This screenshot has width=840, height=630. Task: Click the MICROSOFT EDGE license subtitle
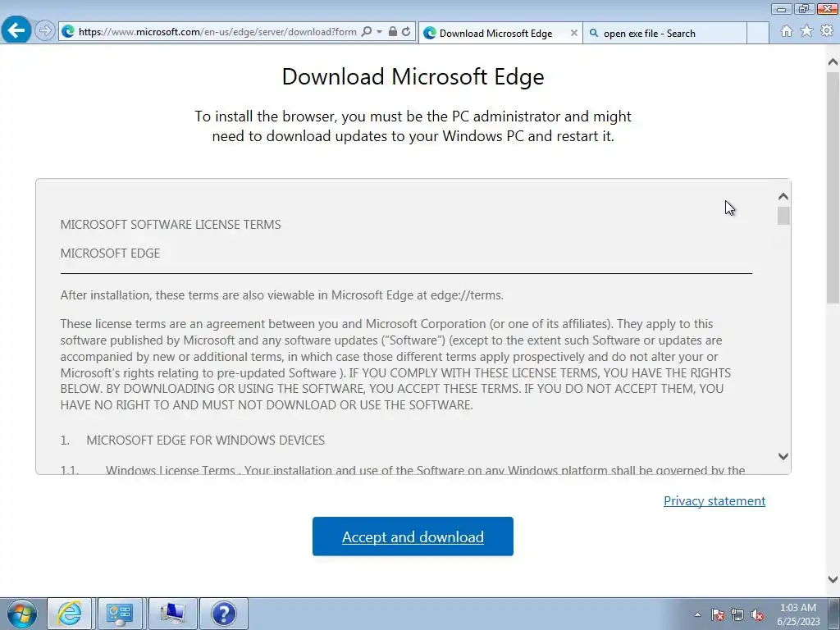[x=110, y=253]
